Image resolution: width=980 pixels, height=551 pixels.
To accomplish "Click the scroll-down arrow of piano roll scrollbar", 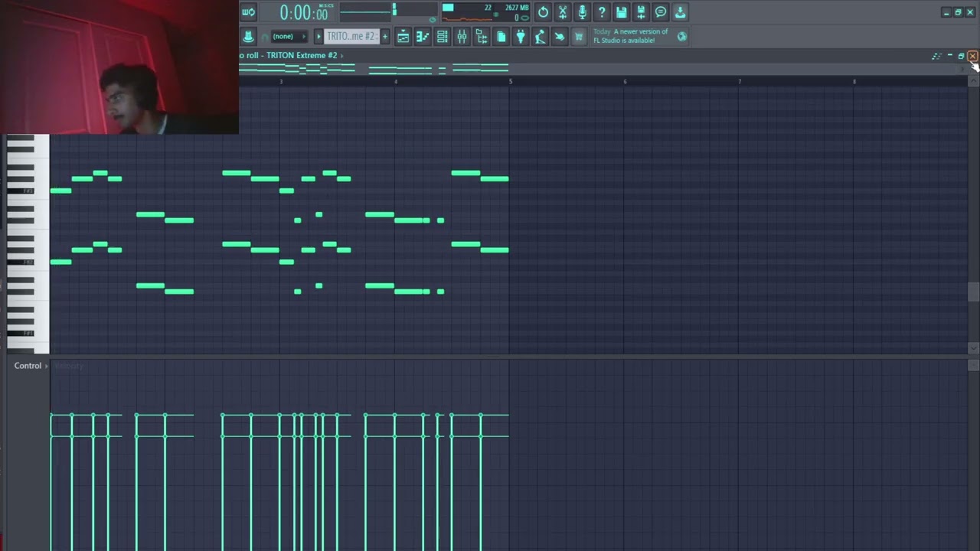I will coord(973,348).
